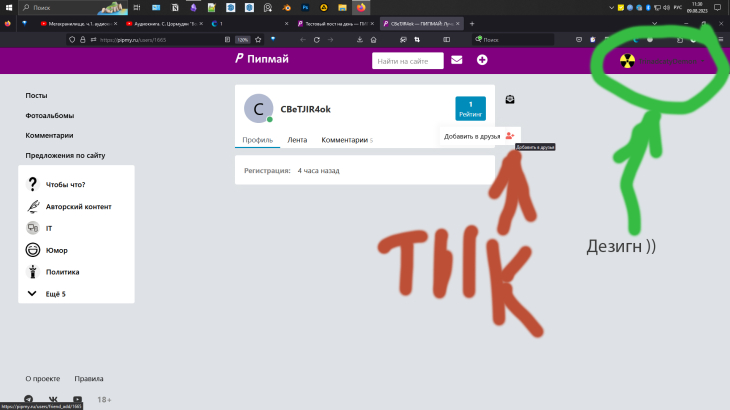The image size is (730, 410).
Task: Open the site messages envelope icon
Action: [457, 60]
